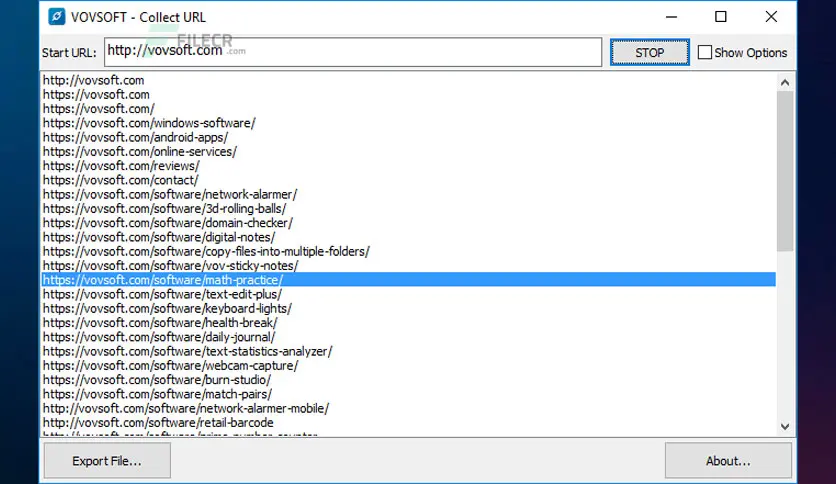Select the network-alarmer/ URL row
The image size is (836, 484).
170,194
